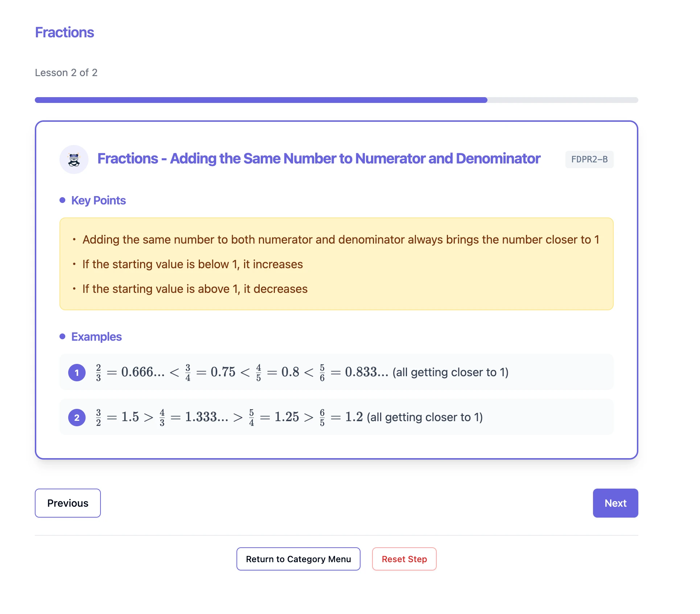Image resolution: width=700 pixels, height=614 pixels.
Task: Select the Lesson 2 of 2 label
Action: tap(66, 72)
